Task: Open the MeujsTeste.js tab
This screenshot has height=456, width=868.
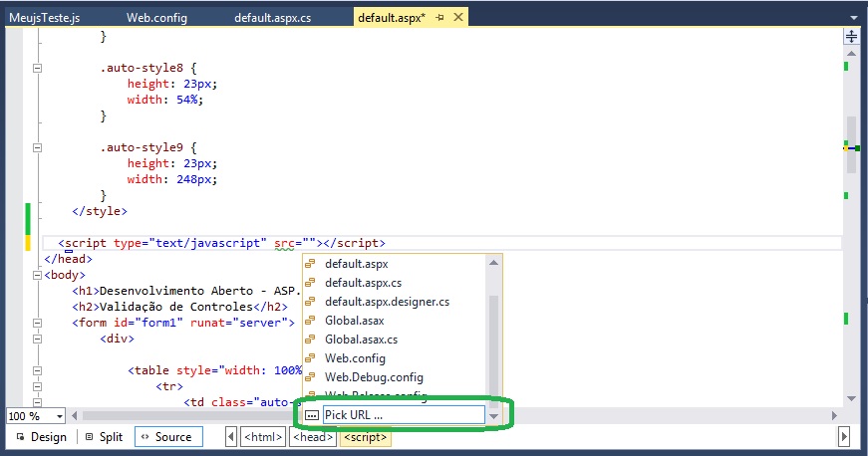Action: (x=43, y=19)
